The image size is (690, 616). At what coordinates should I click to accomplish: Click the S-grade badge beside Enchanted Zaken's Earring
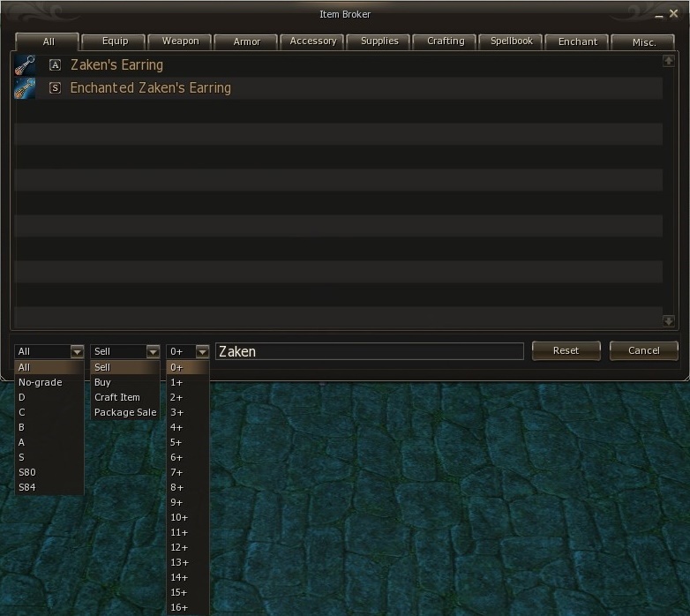tap(55, 88)
